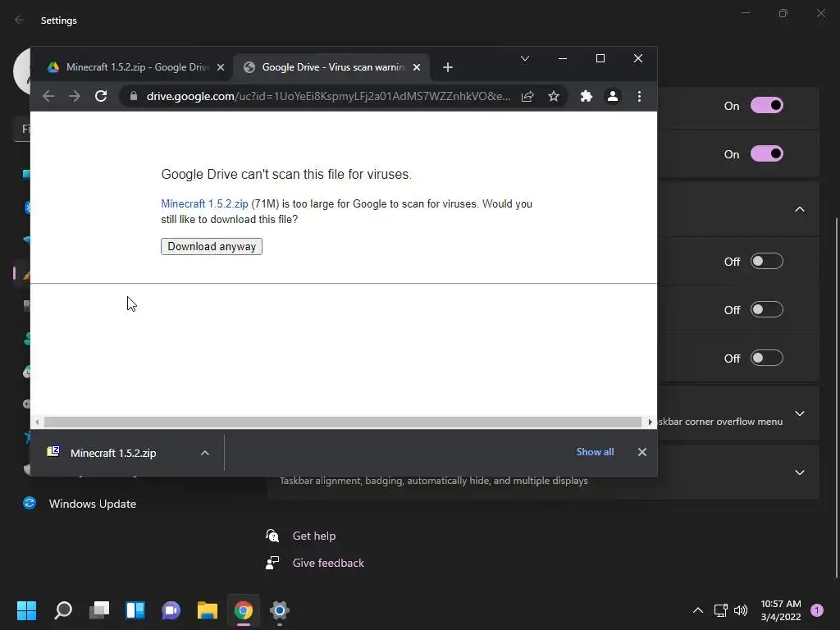The width and height of the screenshot is (840, 630).
Task: Close the Virus scan warning tab
Action: click(x=417, y=67)
